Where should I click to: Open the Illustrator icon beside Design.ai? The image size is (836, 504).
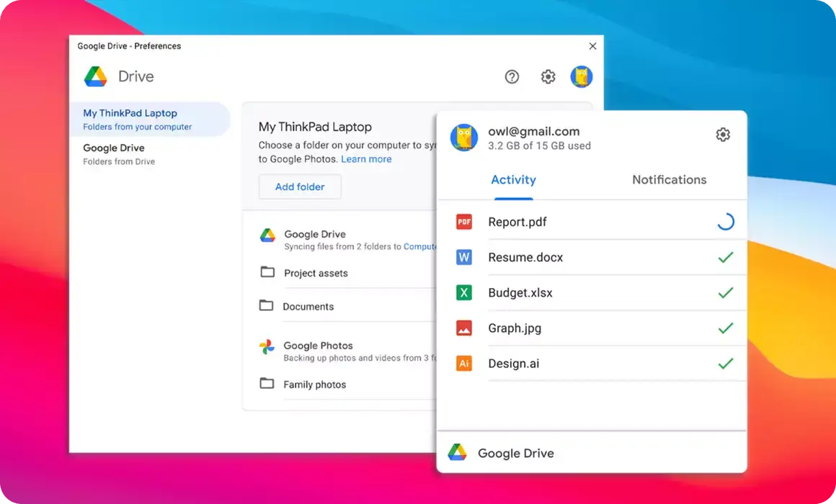click(463, 363)
